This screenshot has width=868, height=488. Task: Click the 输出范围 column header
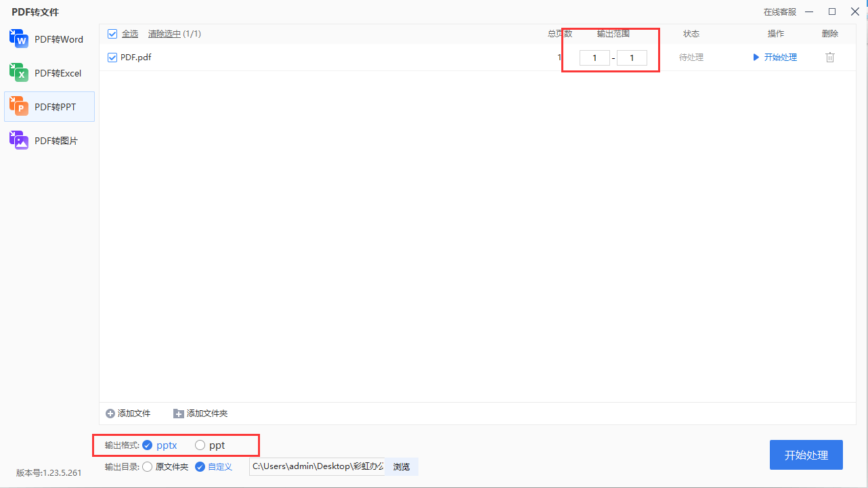point(613,34)
